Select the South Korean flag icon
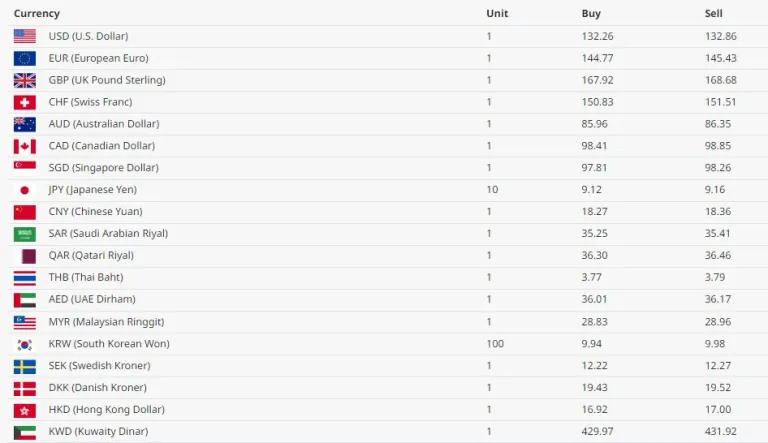Viewport: 768px width, 443px height. [25, 344]
